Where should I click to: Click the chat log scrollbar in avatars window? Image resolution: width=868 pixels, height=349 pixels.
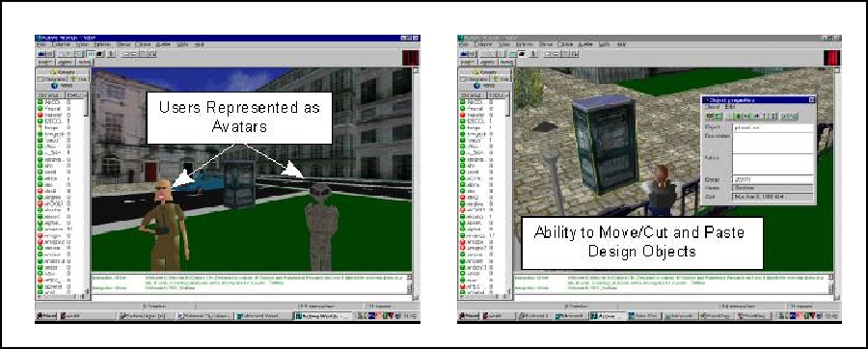click(410, 283)
